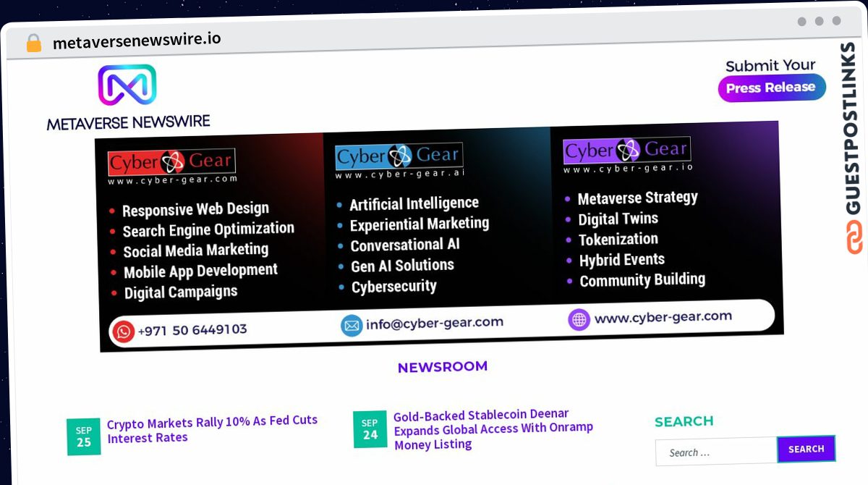Click the Digital Campaigns bullet
The width and height of the screenshot is (868, 485).
click(181, 292)
